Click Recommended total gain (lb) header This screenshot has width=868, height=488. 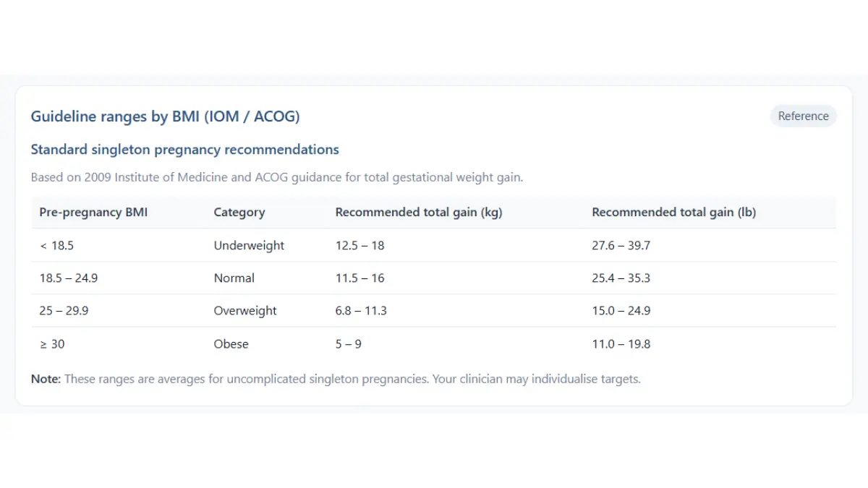pos(674,213)
